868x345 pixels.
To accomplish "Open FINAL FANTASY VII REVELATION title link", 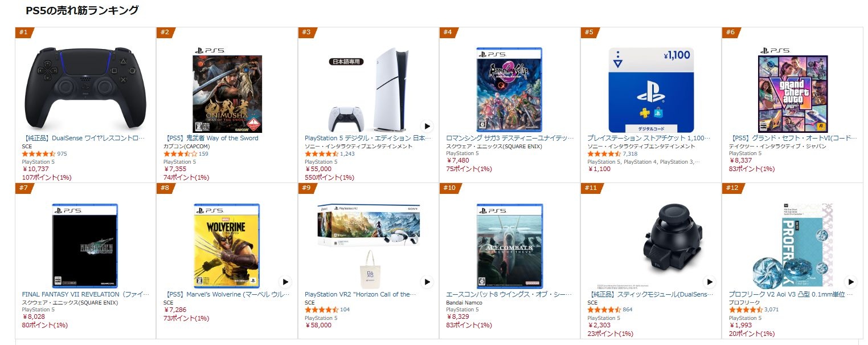I will pyautogui.click(x=85, y=294).
